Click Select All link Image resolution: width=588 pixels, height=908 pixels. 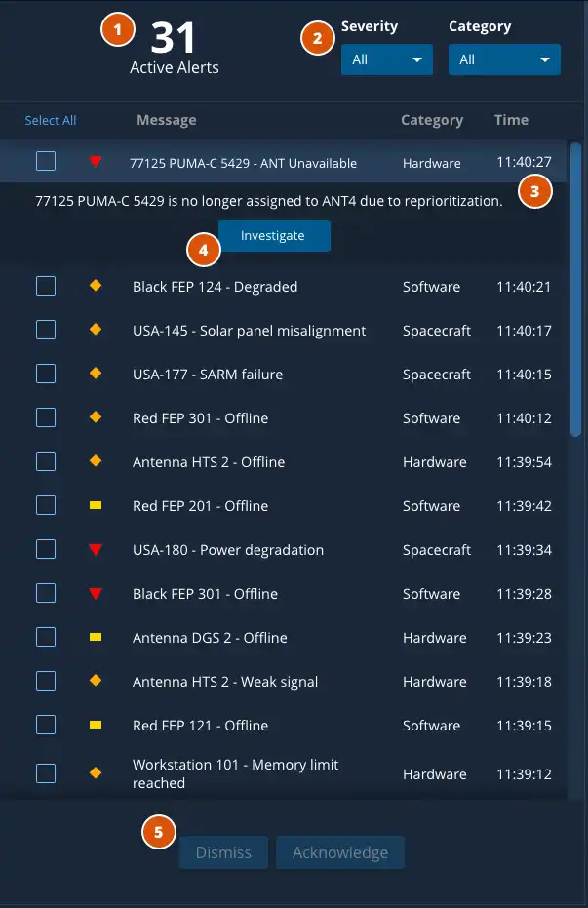tap(51, 121)
